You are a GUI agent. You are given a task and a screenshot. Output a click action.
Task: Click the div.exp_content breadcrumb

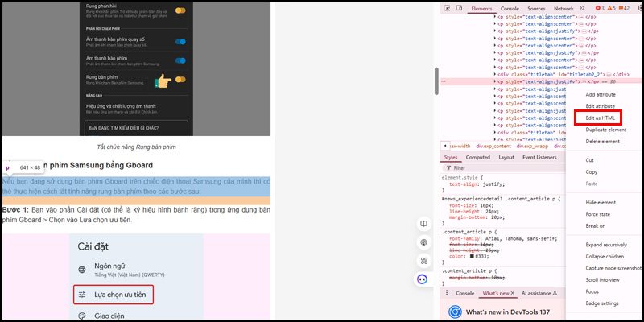pyautogui.click(x=493, y=146)
